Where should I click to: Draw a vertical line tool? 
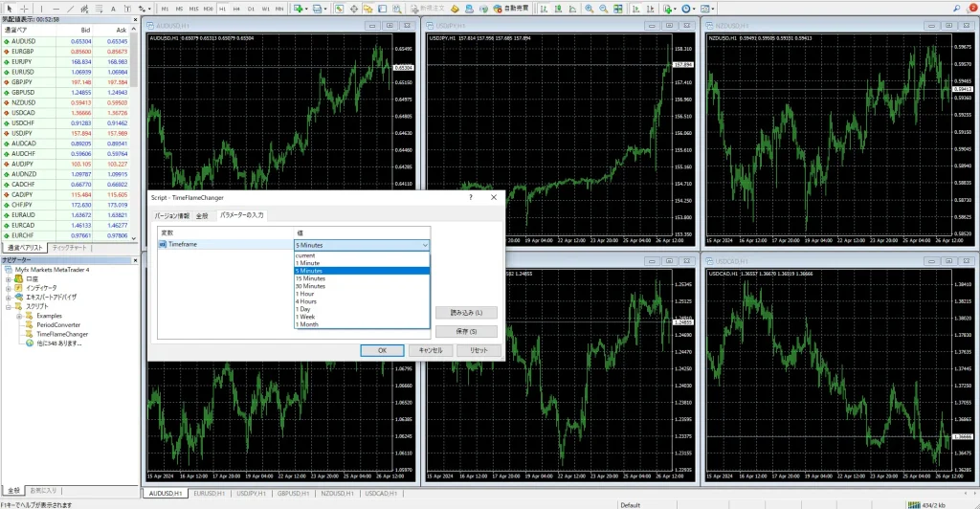pyautogui.click(x=42, y=9)
